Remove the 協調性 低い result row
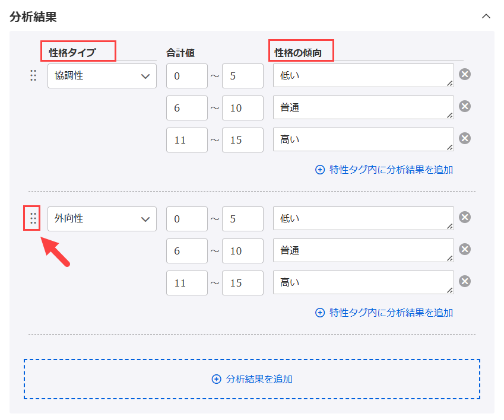The image size is (504, 420). pos(465,75)
